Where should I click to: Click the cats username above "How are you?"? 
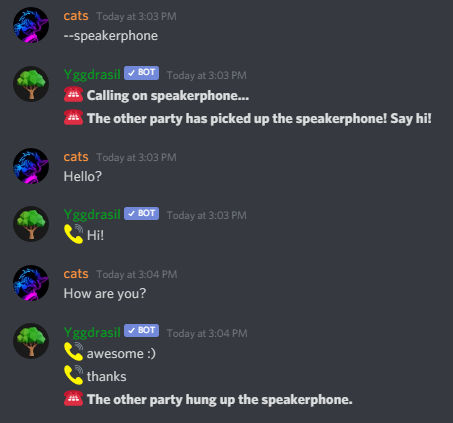click(x=76, y=274)
